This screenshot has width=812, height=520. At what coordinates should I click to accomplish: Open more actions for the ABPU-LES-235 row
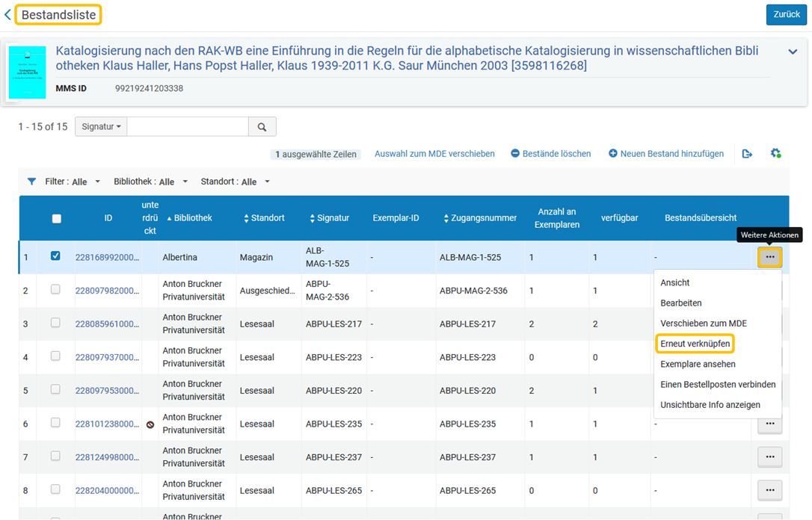pyautogui.click(x=769, y=424)
